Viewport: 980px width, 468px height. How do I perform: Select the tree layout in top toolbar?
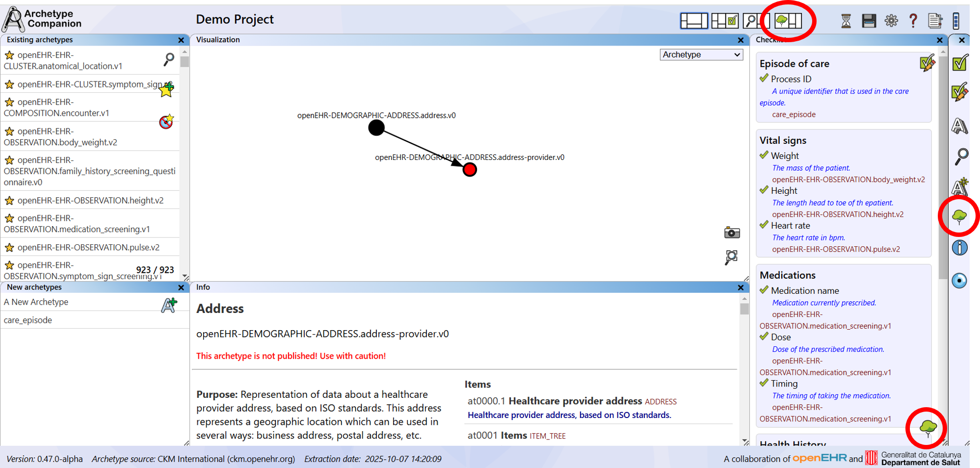[788, 21]
